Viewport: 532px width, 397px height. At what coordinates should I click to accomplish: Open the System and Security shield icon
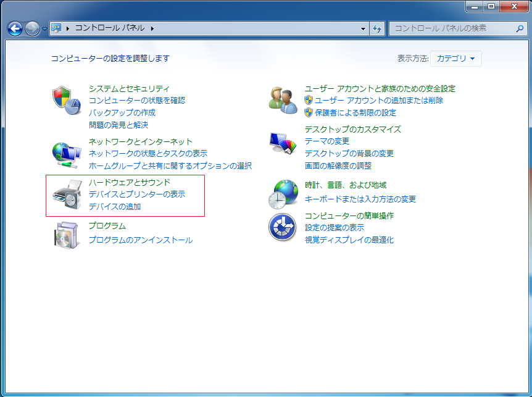pos(67,101)
